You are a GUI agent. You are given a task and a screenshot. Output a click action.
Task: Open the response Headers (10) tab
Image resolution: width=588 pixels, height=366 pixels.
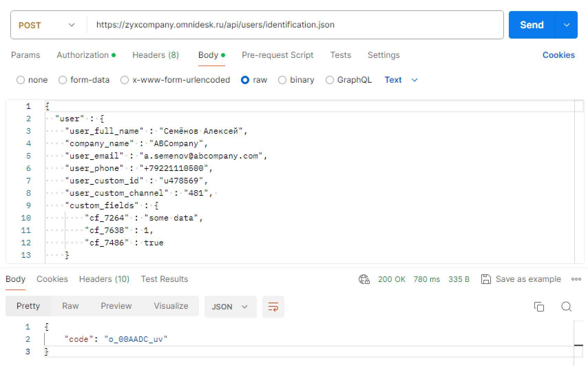(104, 279)
